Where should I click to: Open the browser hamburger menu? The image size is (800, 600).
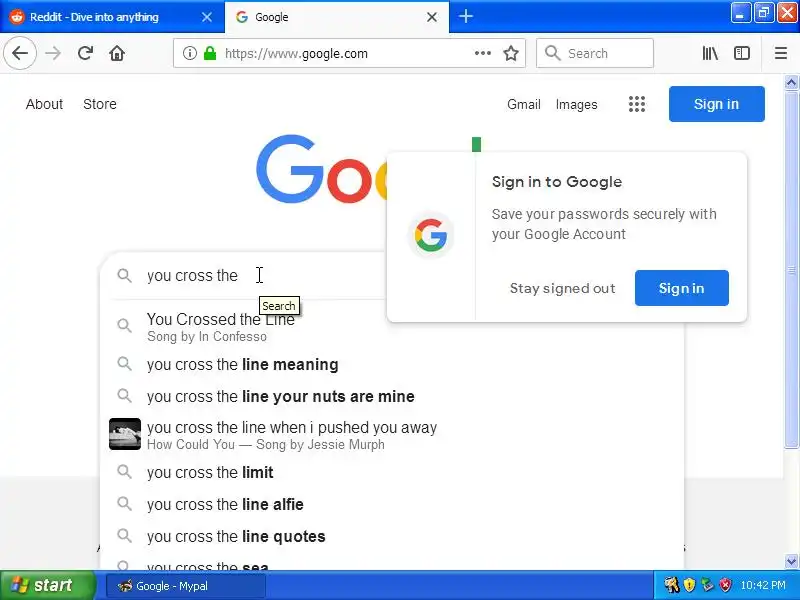pos(781,53)
